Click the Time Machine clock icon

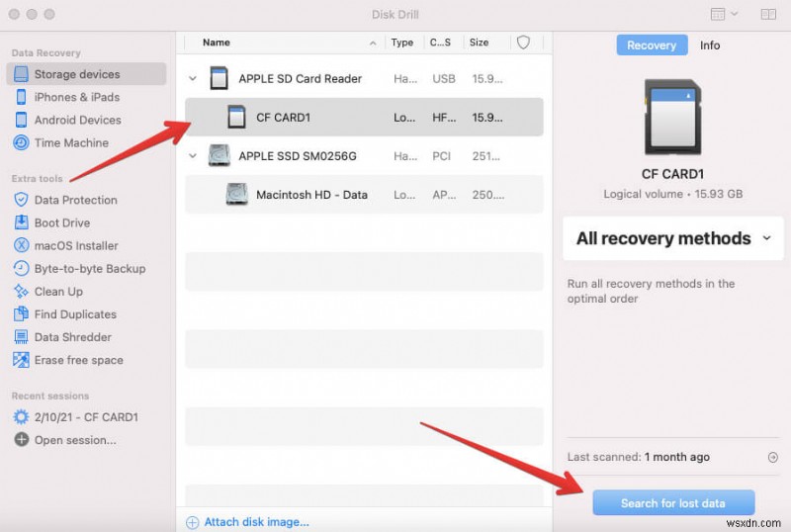coord(21,142)
